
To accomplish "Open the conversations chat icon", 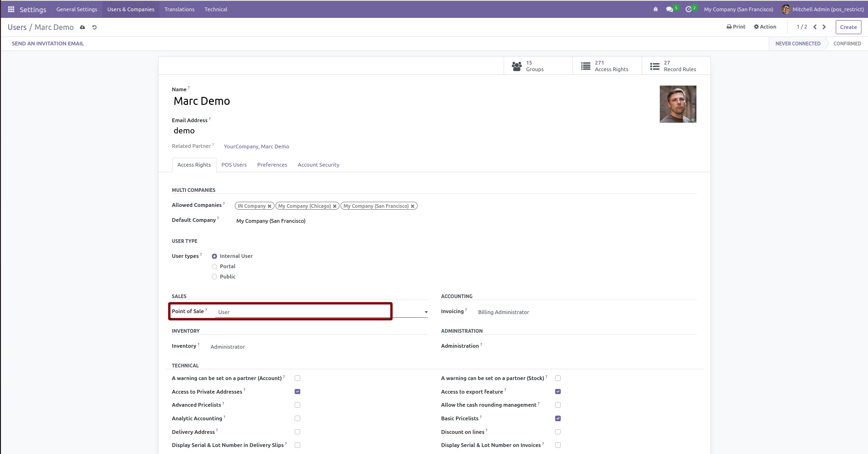I will (670, 9).
